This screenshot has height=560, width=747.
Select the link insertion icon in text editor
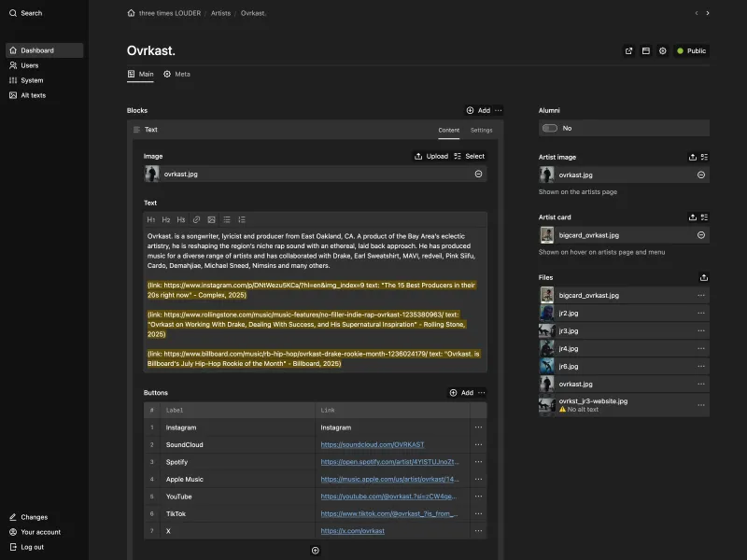[x=197, y=220]
